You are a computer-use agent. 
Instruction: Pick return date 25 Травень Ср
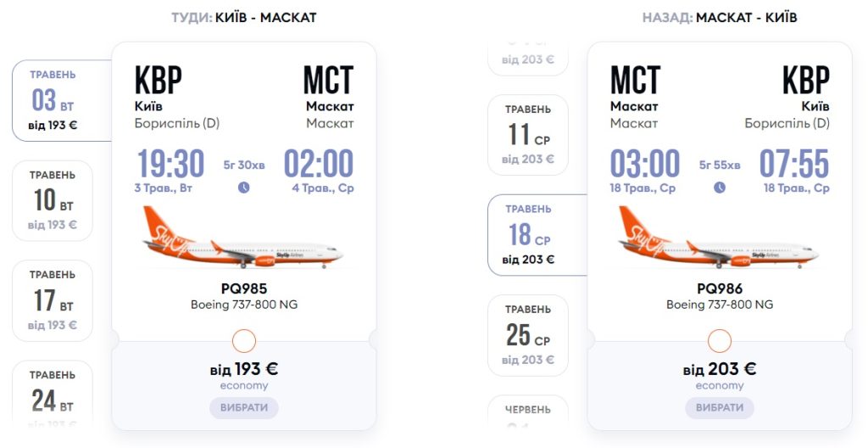[528, 334]
